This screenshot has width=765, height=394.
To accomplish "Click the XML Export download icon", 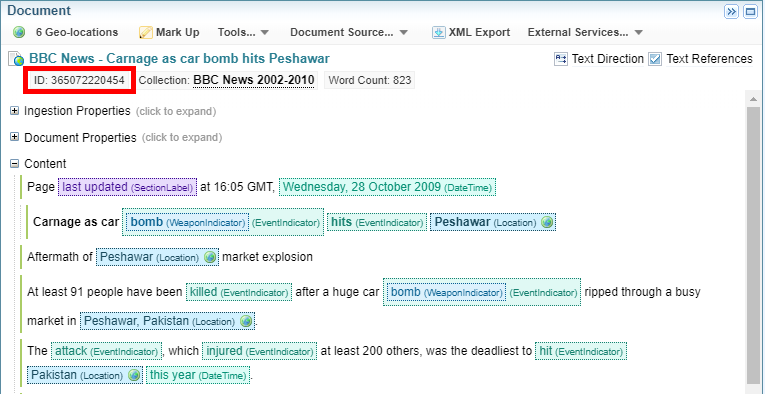I will [x=439, y=33].
